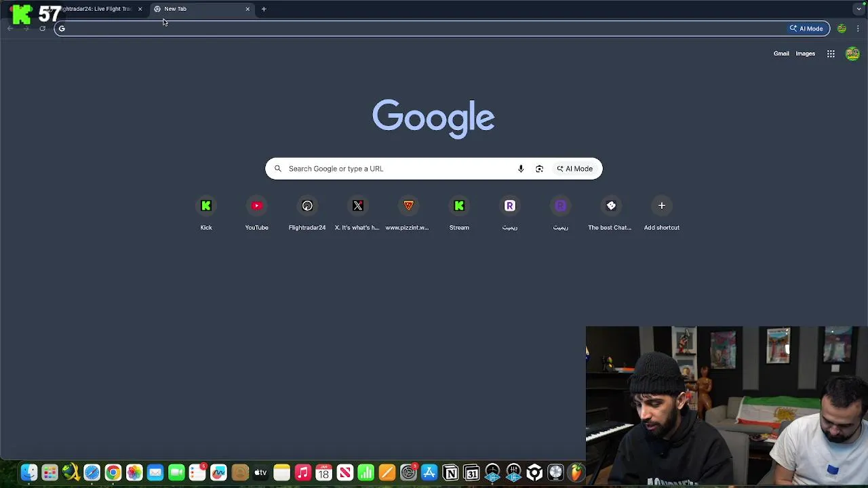Close the Flightradar24 tab

[x=140, y=9]
